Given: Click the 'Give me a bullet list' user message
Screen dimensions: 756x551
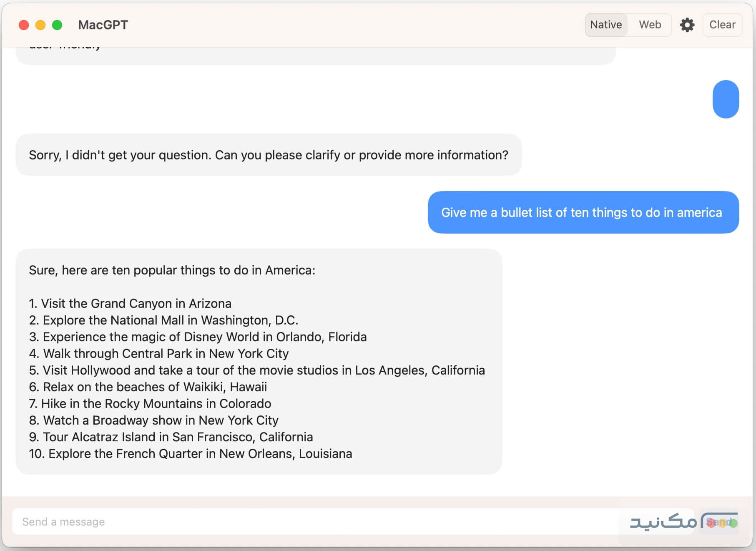Looking at the screenshot, I should tap(583, 213).
